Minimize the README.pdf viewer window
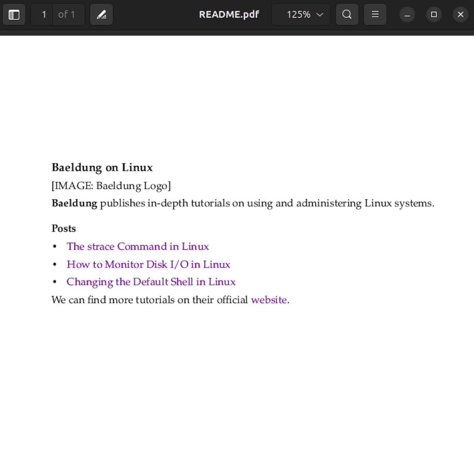The width and height of the screenshot is (474, 476). click(x=407, y=14)
